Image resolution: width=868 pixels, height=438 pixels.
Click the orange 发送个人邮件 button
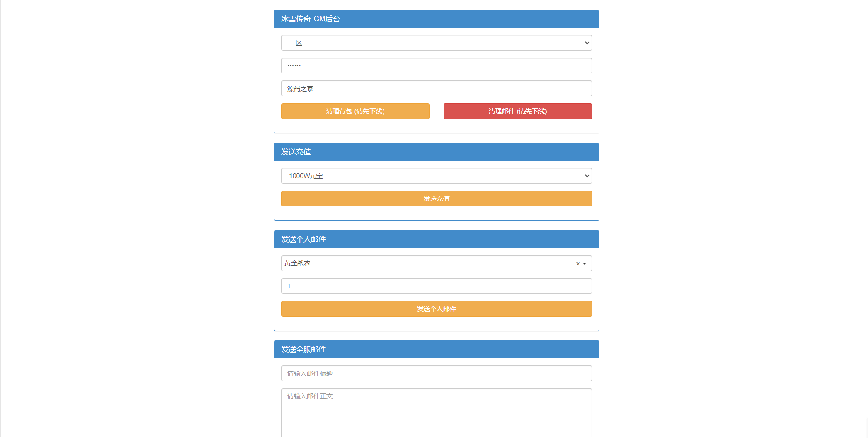tap(437, 309)
